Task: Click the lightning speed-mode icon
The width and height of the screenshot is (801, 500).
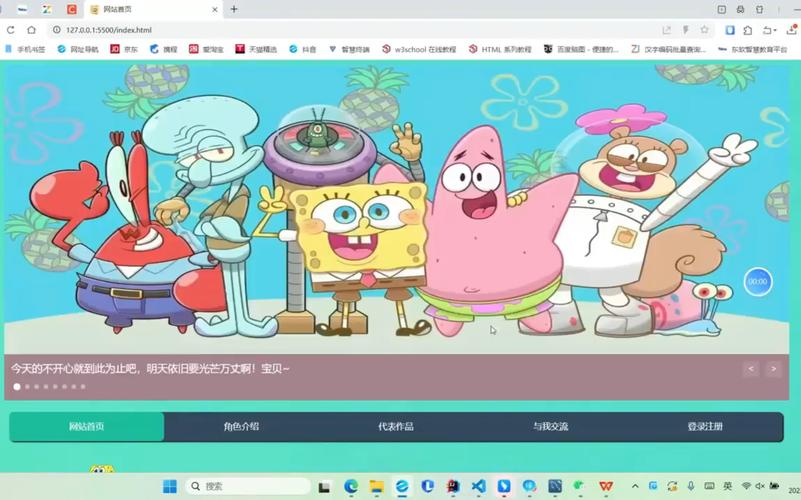Action: [686, 30]
